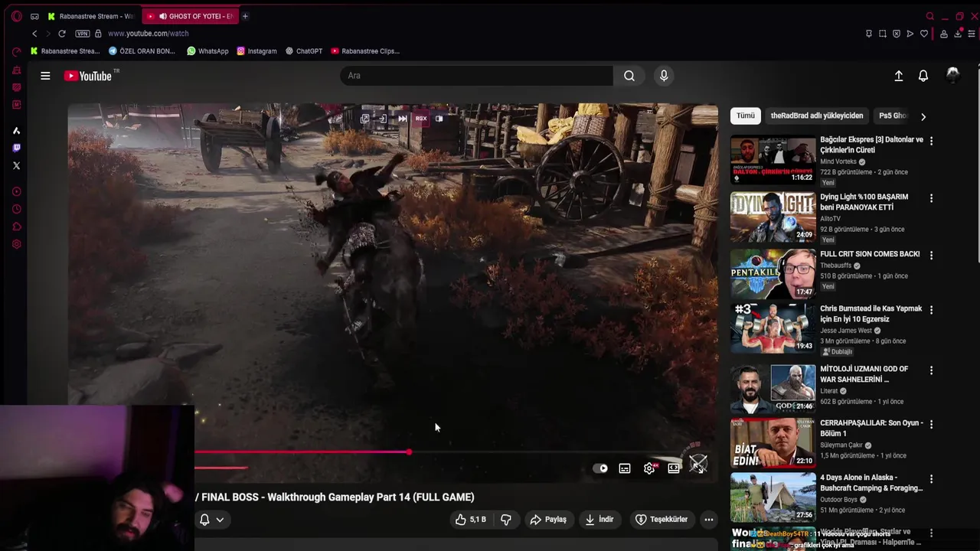Show more filter chips with the right chevron
The height and width of the screenshot is (551, 980).
(x=923, y=116)
